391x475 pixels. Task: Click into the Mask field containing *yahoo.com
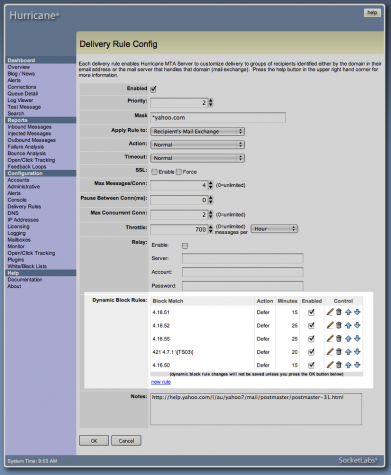[x=218, y=117]
